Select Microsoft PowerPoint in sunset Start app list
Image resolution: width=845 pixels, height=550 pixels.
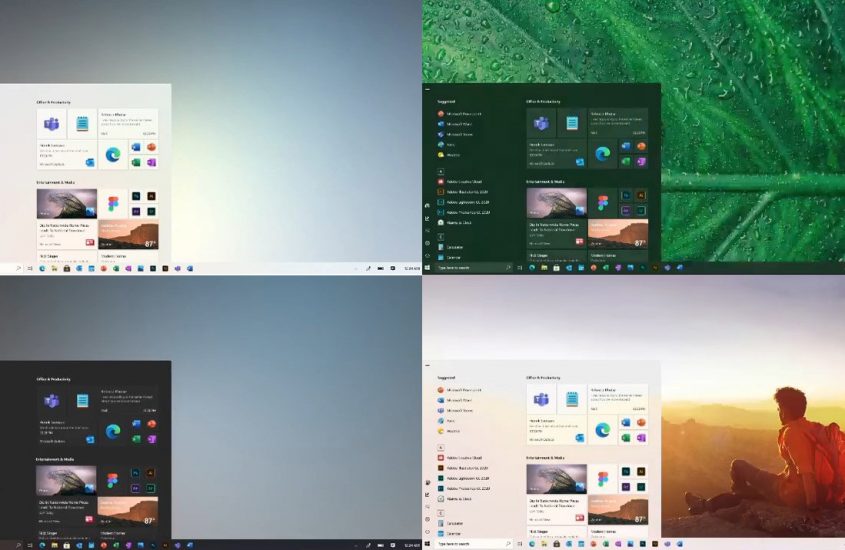[x=460, y=389]
